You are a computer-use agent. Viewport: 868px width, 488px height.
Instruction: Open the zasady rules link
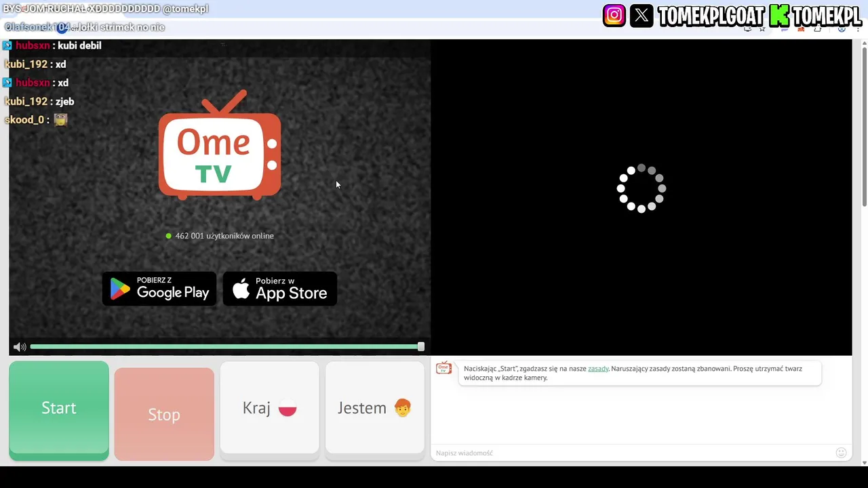(x=598, y=369)
